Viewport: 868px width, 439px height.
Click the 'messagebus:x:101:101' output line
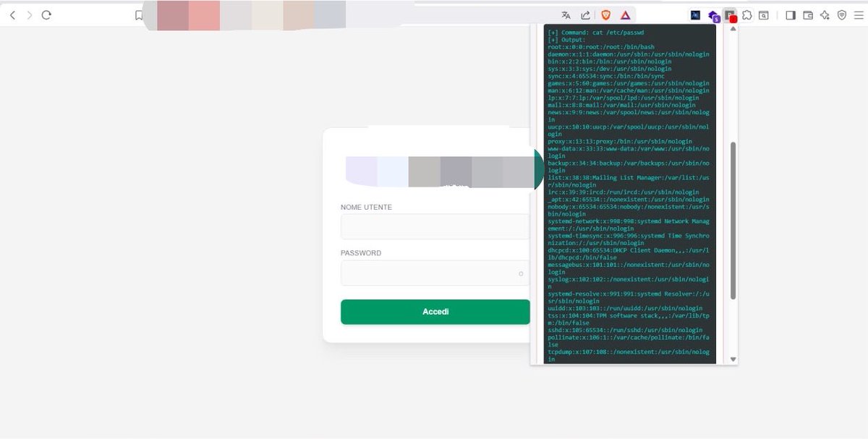pos(629,268)
